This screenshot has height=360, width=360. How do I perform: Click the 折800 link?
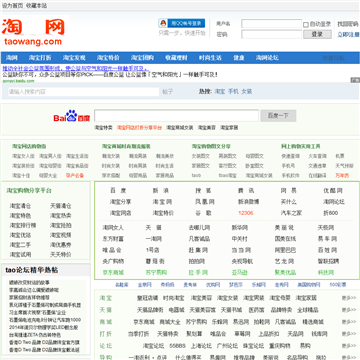(331, 213)
